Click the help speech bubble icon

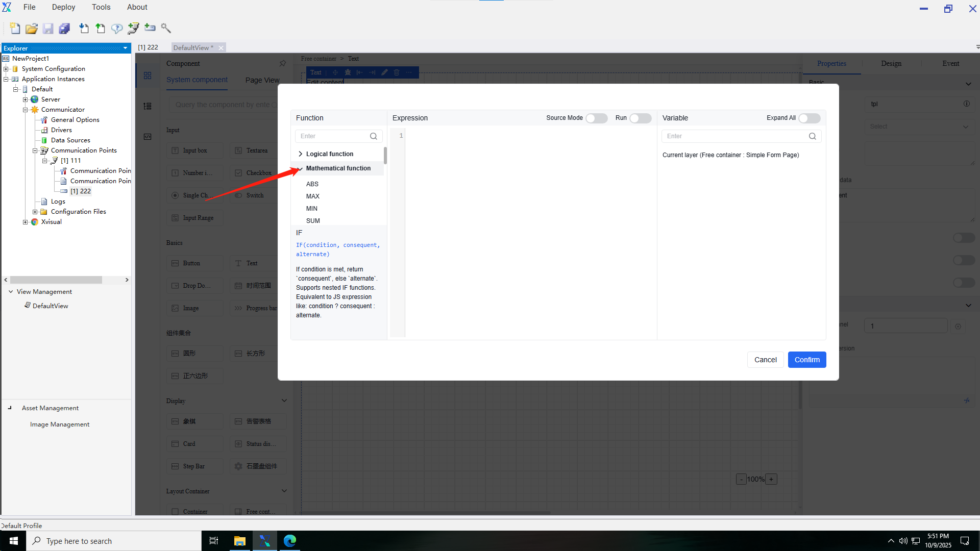117,29
